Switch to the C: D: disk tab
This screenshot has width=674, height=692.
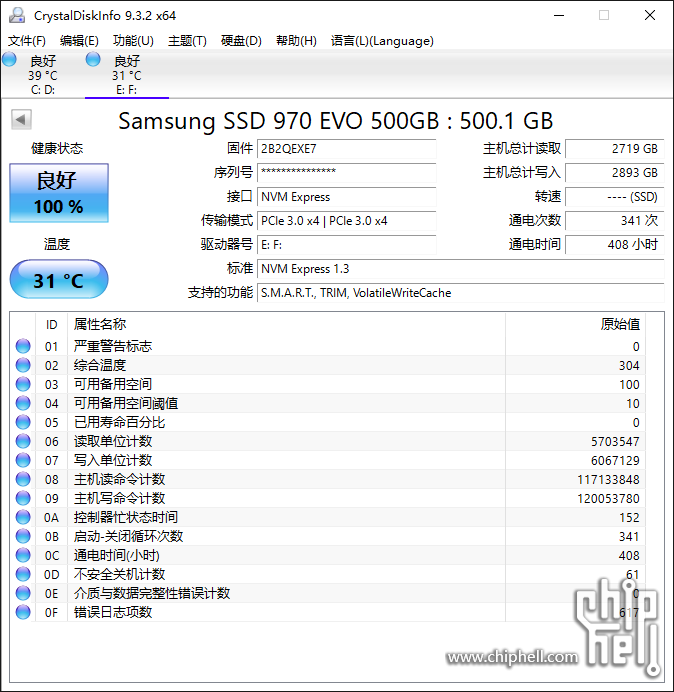pos(43,74)
